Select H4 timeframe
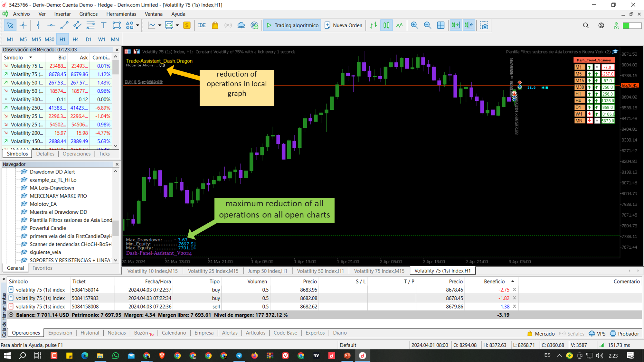 (x=76, y=39)
